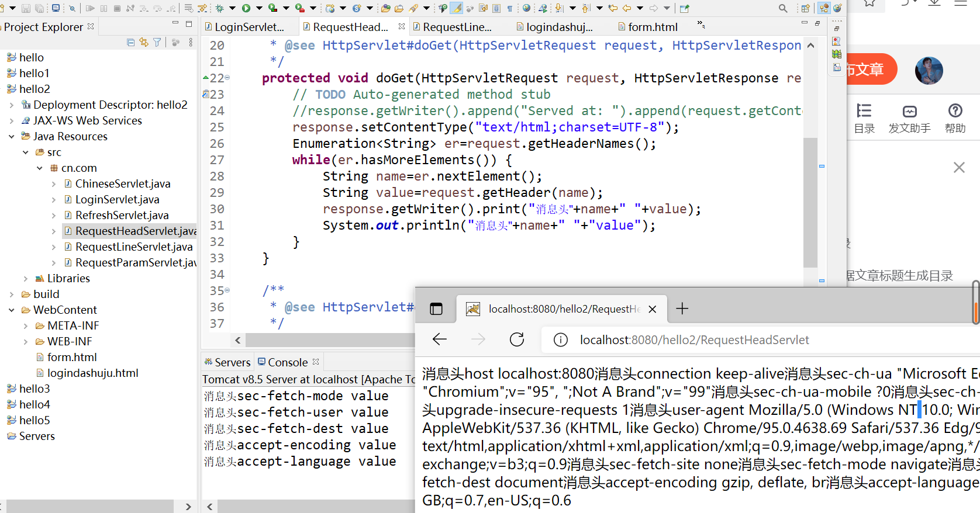980x513 pixels.
Task: Click the Pin Editor icon
Action: (685, 8)
